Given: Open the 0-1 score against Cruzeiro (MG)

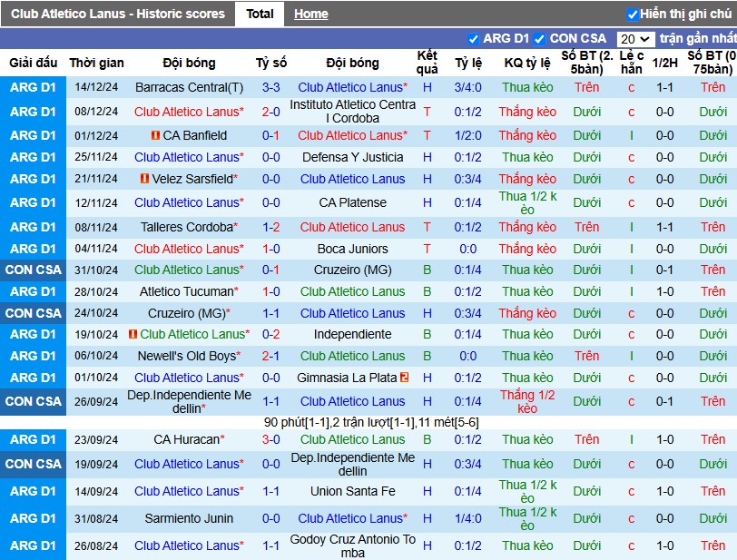Looking at the screenshot, I should point(271,270).
